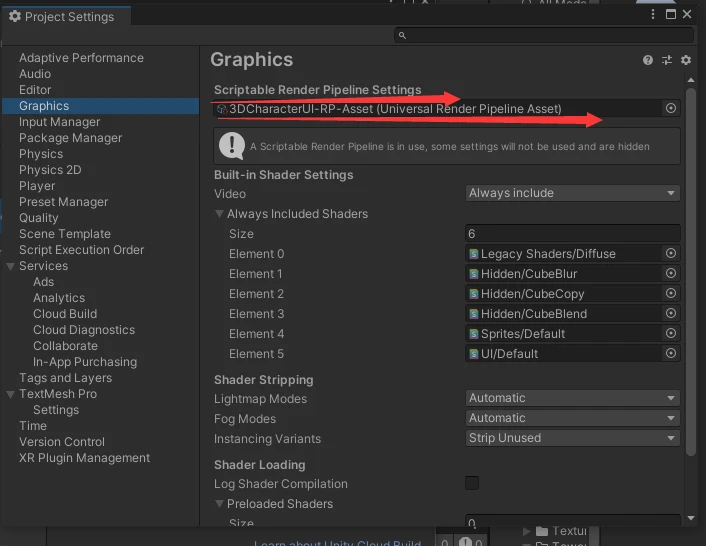Click the Always Included Shaders Size field
This screenshot has height=546, width=706.
573,234
